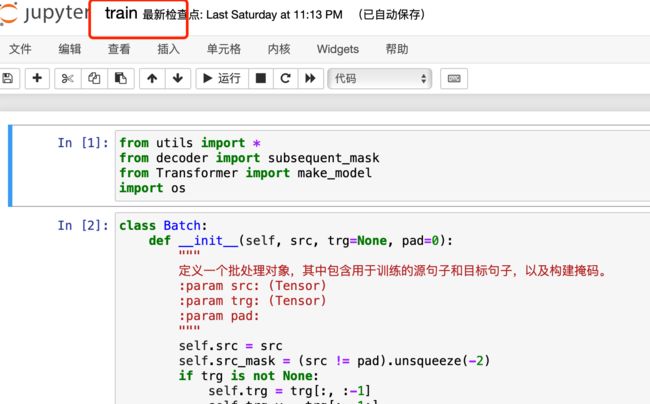
Task: Click the def __init__ line
Action: pos(301,240)
